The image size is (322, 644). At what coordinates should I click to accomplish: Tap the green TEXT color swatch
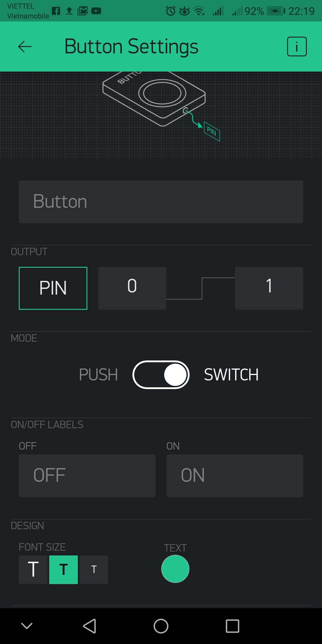(x=175, y=569)
